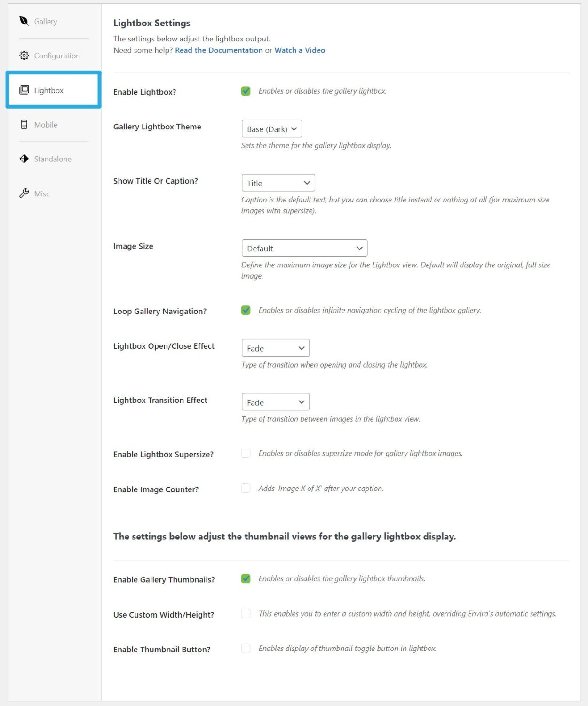Screen dimensions: 588x706
Task: Click the Lightbox Open/Close Effect label
Action: 164,346
